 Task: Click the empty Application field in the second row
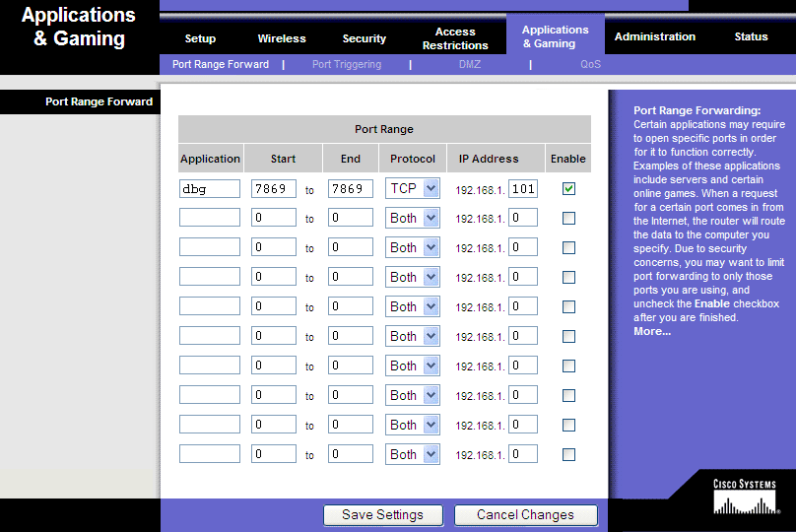210,218
